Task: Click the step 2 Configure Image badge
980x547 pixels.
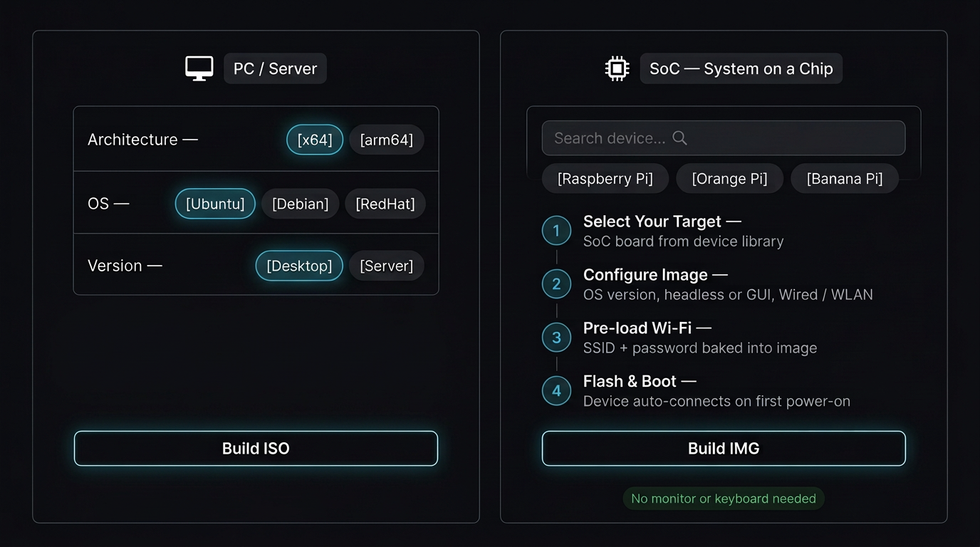Action: [556, 283]
